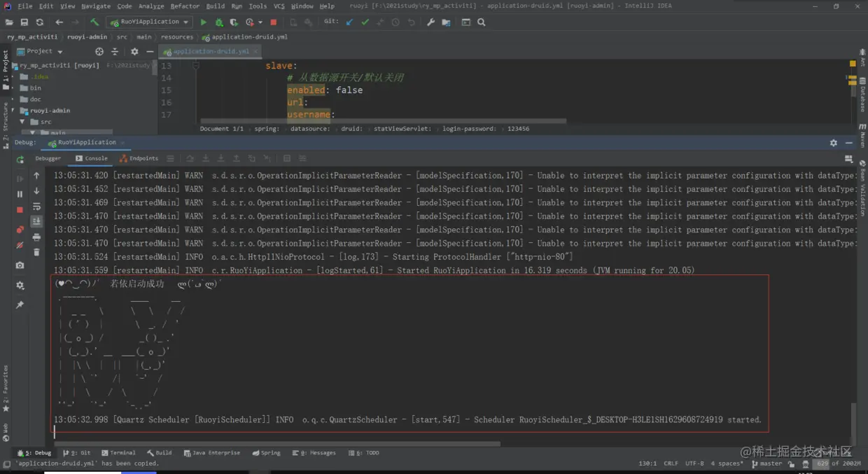Save all files using the floppy disk icon
The image size is (868, 474).
[x=24, y=22]
